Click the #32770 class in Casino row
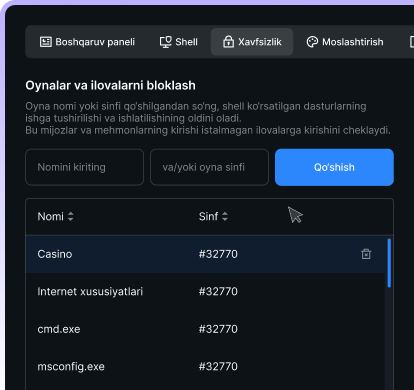The width and height of the screenshot is (414, 390). point(218,254)
